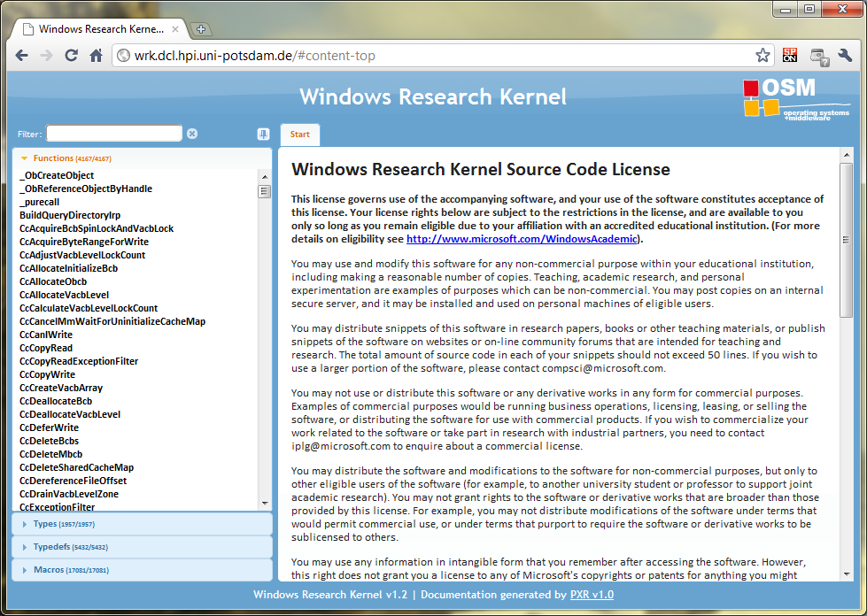Screen dimensions: 867x616
Task: Reload the page with the refresh icon
Action: pos(72,55)
